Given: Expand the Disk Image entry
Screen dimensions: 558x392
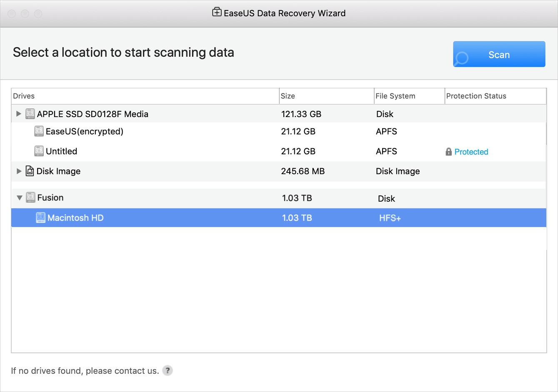Looking at the screenshot, I should pyautogui.click(x=19, y=171).
